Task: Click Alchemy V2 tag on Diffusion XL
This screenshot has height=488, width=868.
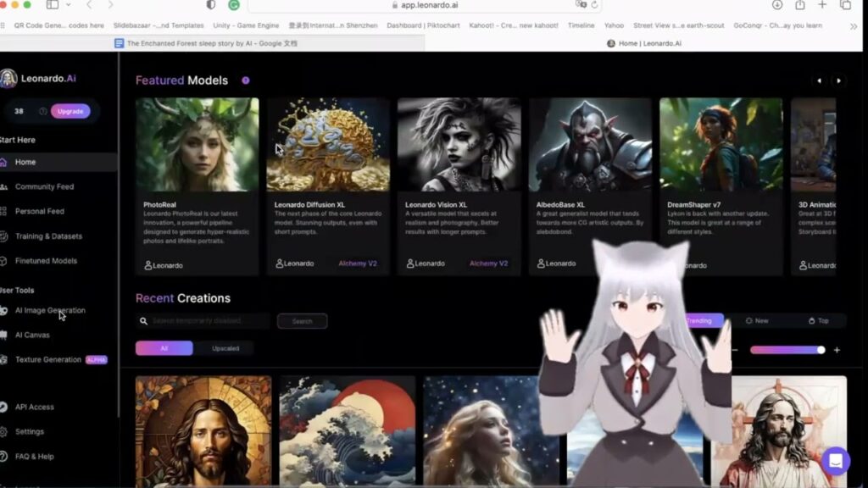Action: point(358,263)
